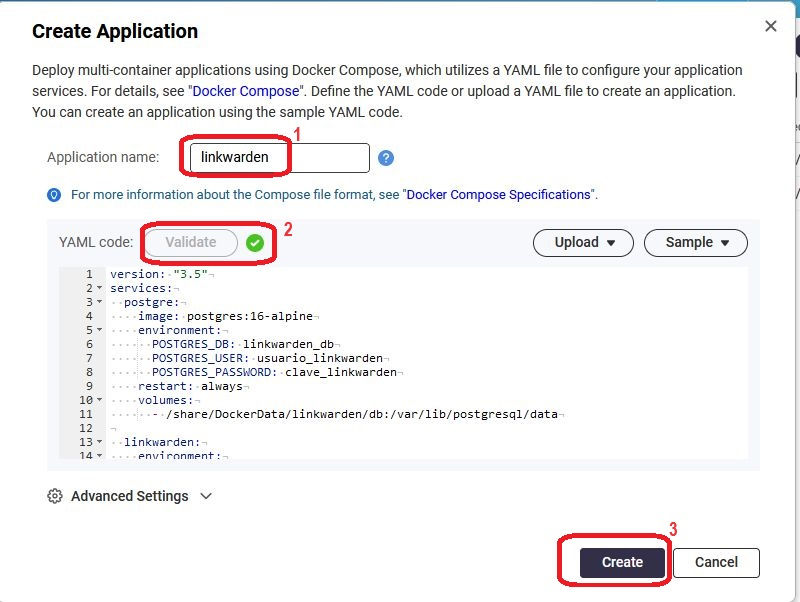Collapse the services block fold arrow
Viewport: 800px width, 602px height.
[99, 288]
